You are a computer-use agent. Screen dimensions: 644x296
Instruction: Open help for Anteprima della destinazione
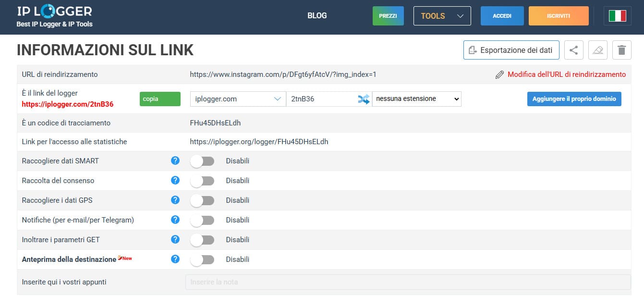click(175, 259)
